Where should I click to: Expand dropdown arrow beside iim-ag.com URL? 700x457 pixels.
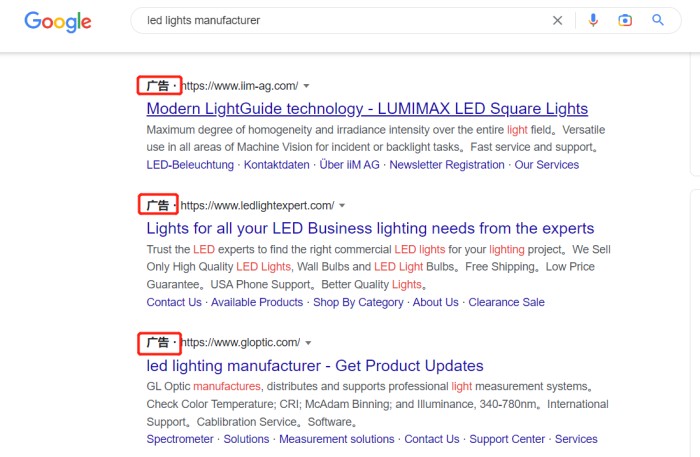tap(306, 86)
